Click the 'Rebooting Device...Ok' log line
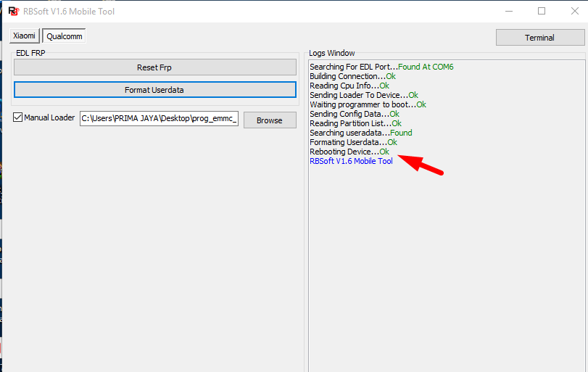 click(349, 152)
